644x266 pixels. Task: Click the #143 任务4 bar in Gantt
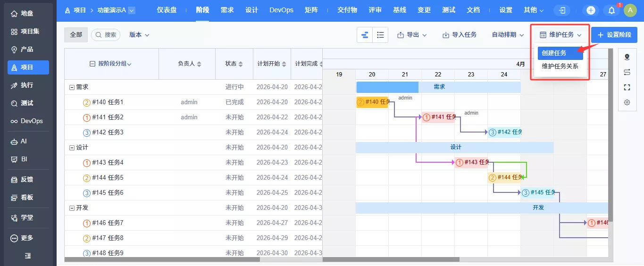pos(472,163)
